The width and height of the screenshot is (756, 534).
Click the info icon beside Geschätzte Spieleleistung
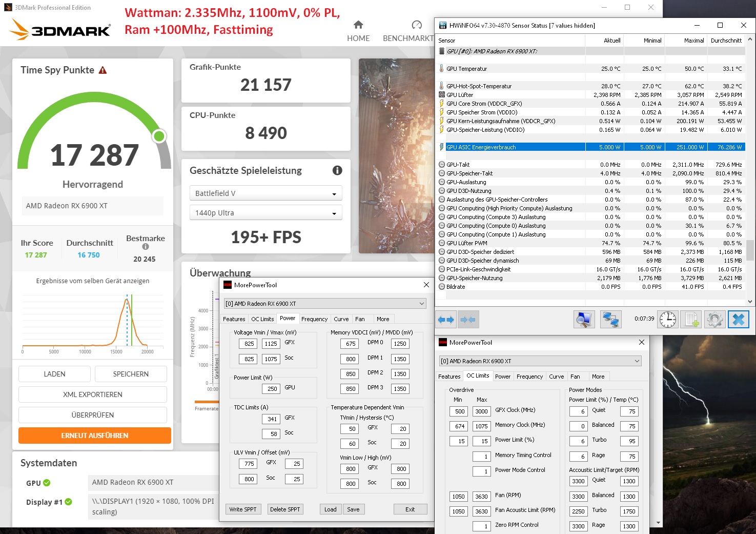pyautogui.click(x=337, y=170)
